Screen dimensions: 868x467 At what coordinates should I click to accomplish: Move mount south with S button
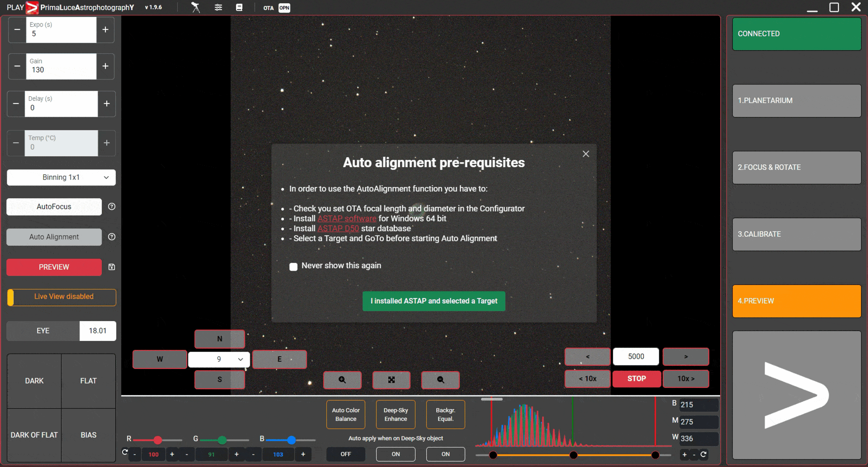point(220,380)
